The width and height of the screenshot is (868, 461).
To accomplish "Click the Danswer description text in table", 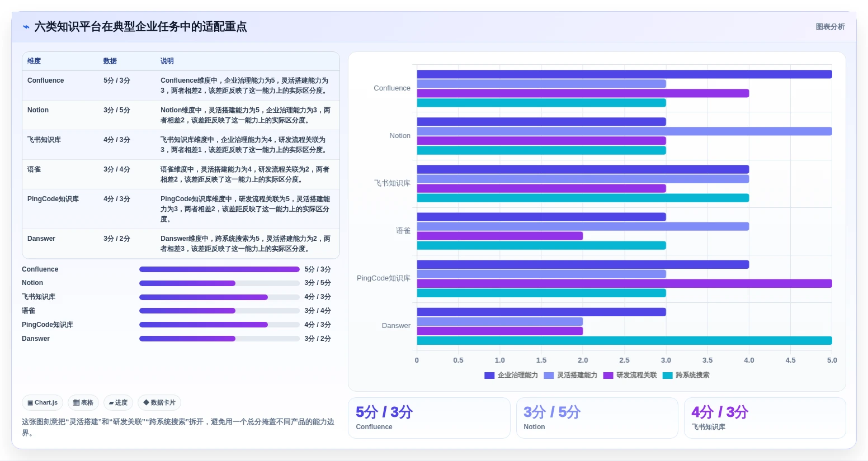I will pyautogui.click(x=246, y=244).
